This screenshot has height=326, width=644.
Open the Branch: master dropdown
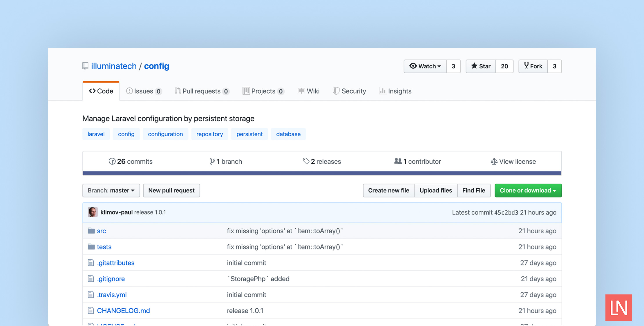(111, 190)
